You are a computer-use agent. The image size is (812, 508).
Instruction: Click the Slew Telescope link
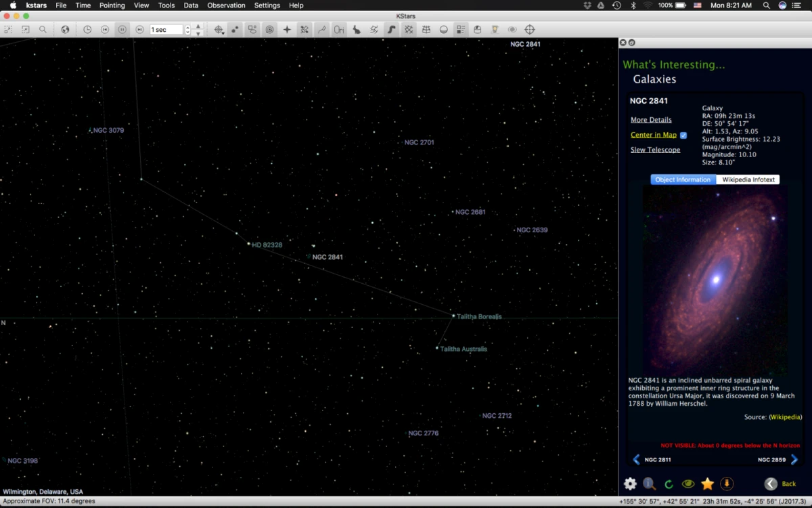click(x=655, y=150)
